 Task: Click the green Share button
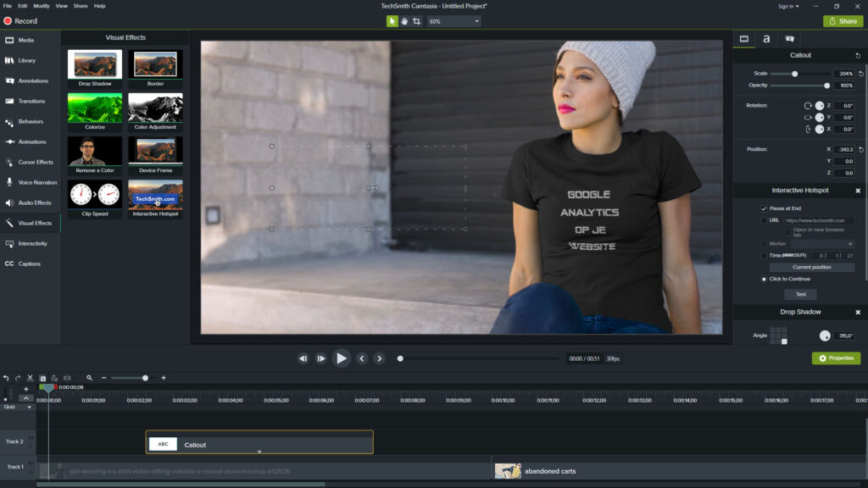click(843, 21)
